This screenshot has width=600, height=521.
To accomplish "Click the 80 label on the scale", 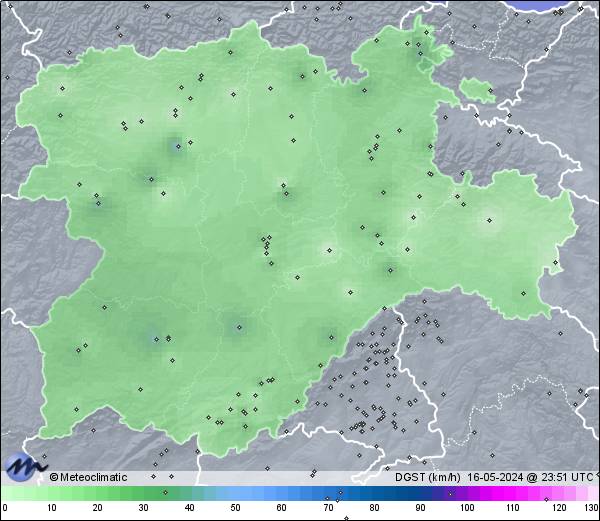I will (x=374, y=508).
